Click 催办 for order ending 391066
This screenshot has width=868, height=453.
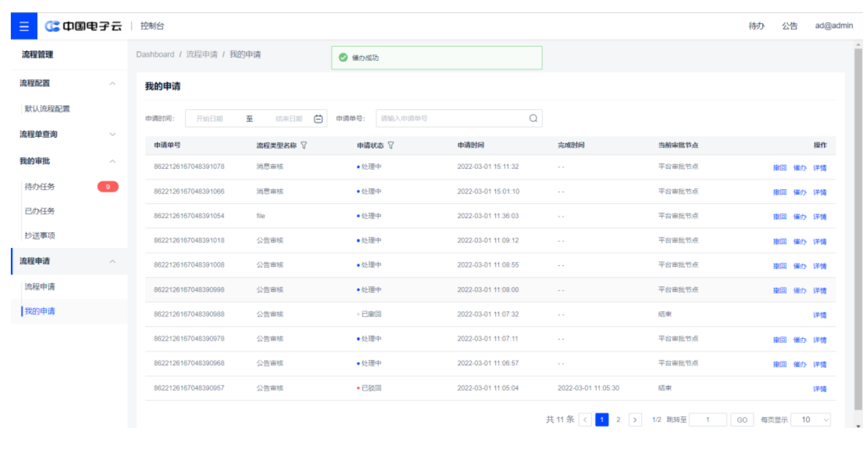[800, 192]
